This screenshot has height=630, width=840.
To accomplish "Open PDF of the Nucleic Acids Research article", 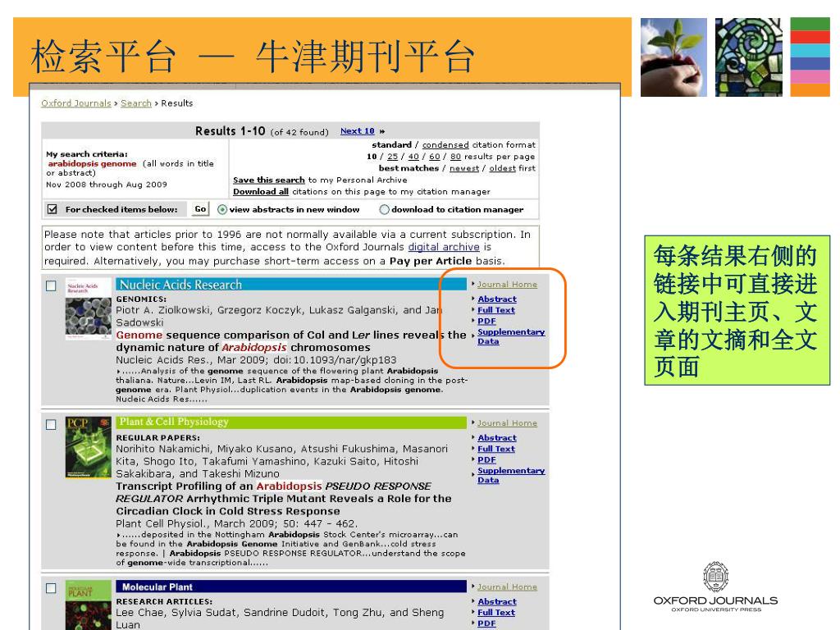I will click(x=486, y=321).
